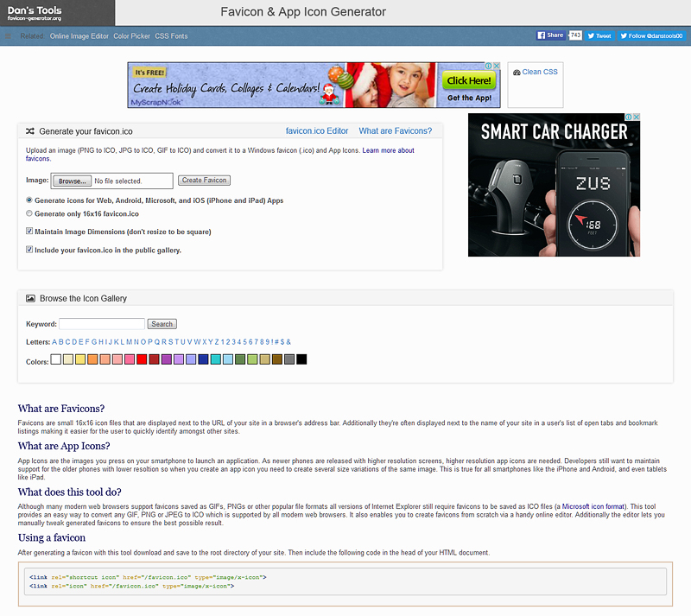The width and height of the screenshot is (691, 616).
Task: Filter gallery by the black color swatch
Action: pos(301,360)
